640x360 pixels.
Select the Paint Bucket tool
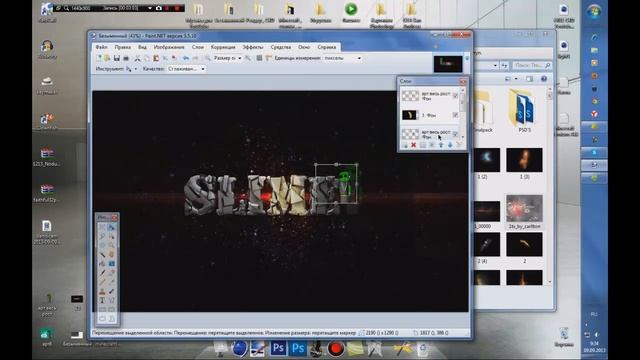tap(102, 263)
